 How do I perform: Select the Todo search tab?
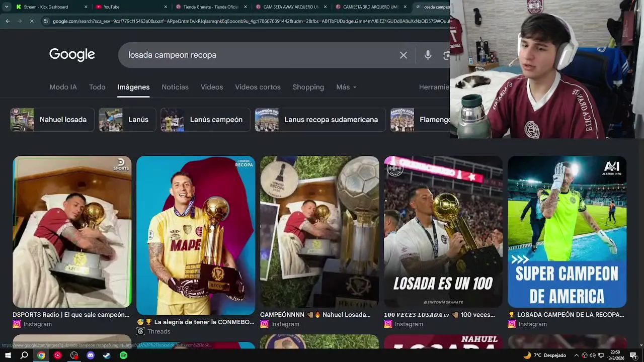(97, 87)
